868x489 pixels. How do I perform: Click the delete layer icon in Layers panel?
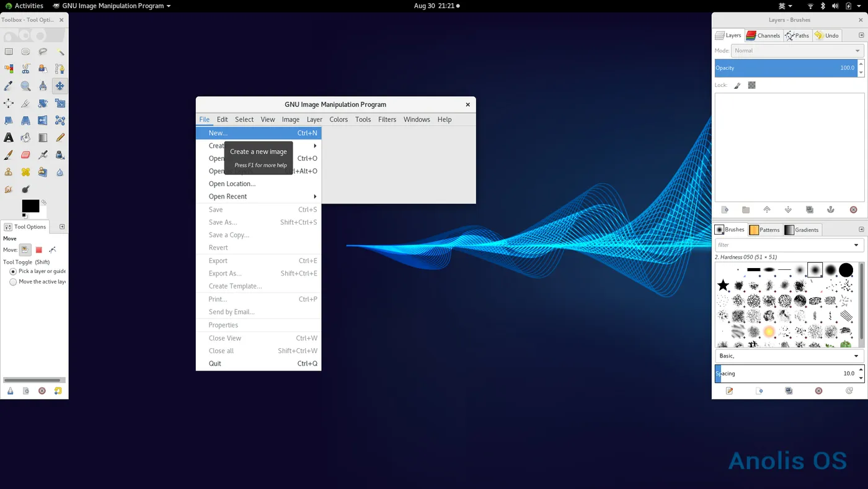(x=853, y=210)
